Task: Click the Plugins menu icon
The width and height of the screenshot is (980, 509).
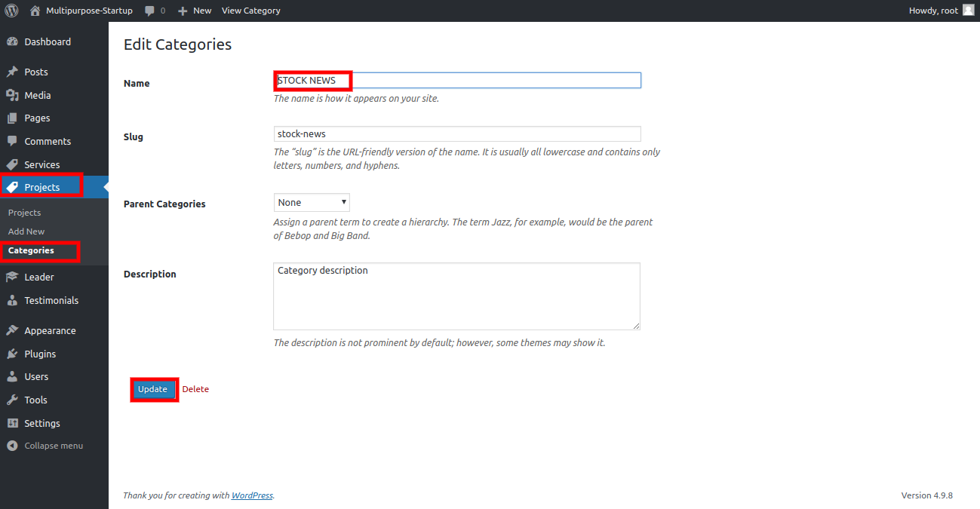Action: pyautogui.click(x=12, y=354)
